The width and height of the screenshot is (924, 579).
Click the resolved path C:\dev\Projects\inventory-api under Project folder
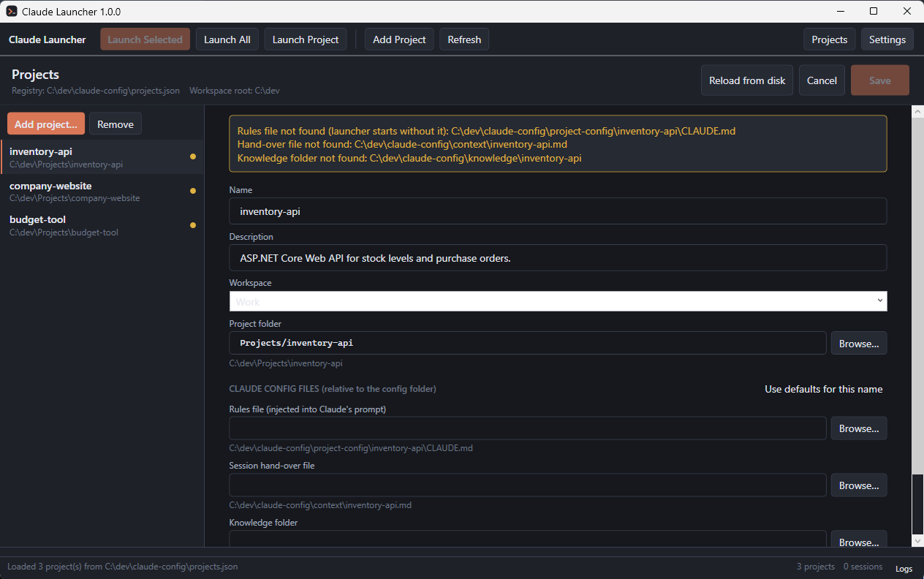(x=286, y=363)
